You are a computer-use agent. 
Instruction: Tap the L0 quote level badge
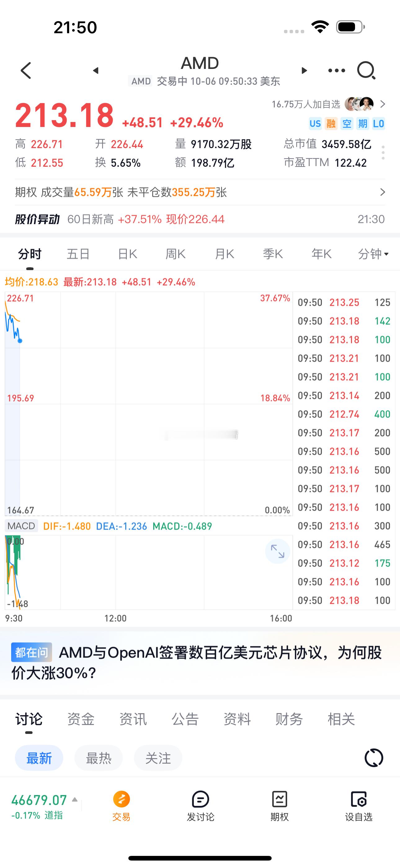pyautogui.click(x=379, y=124)
